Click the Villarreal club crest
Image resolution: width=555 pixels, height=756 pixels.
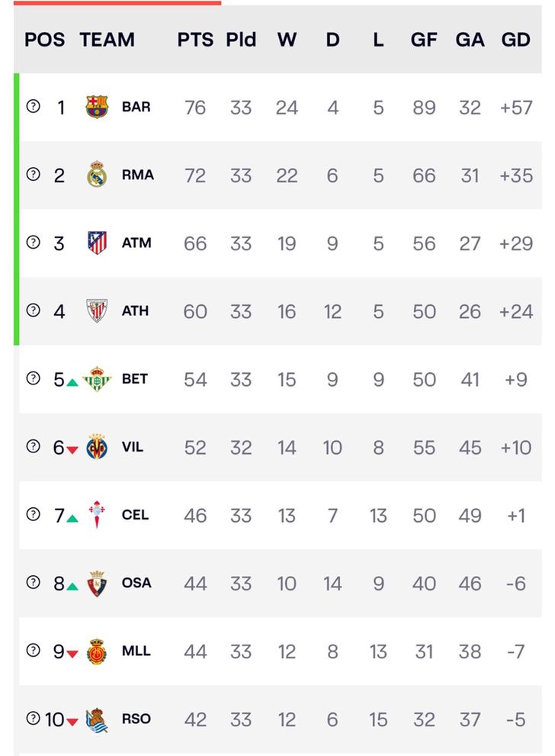click(x=97, y=446)
